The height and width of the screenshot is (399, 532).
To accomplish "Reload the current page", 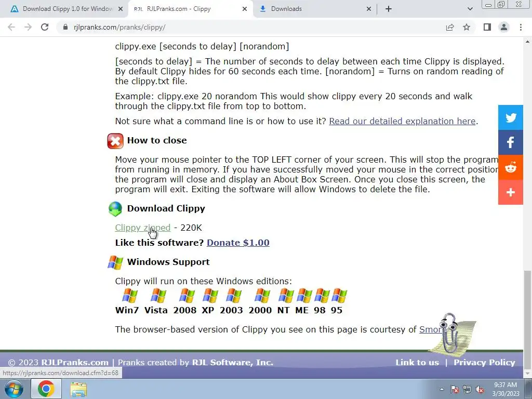I will tap(45, 27).
